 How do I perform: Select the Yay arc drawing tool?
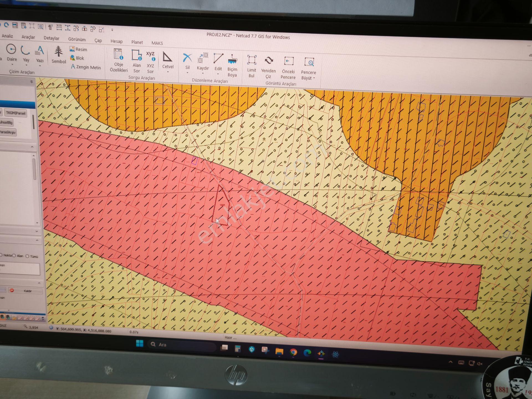tap(26, 53)
